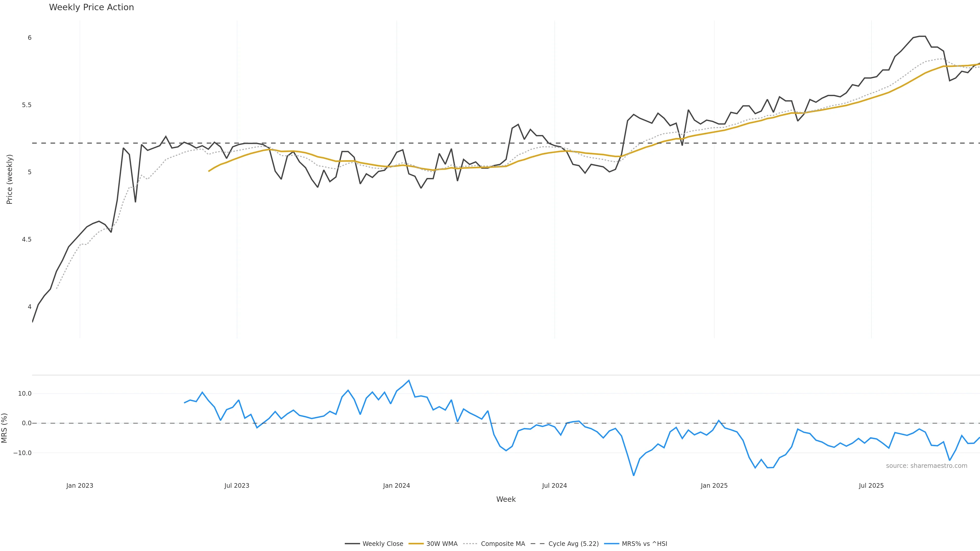Click the 4.5 price axis tick label
This screenshot has width=980, height=551.
[27, 240]
